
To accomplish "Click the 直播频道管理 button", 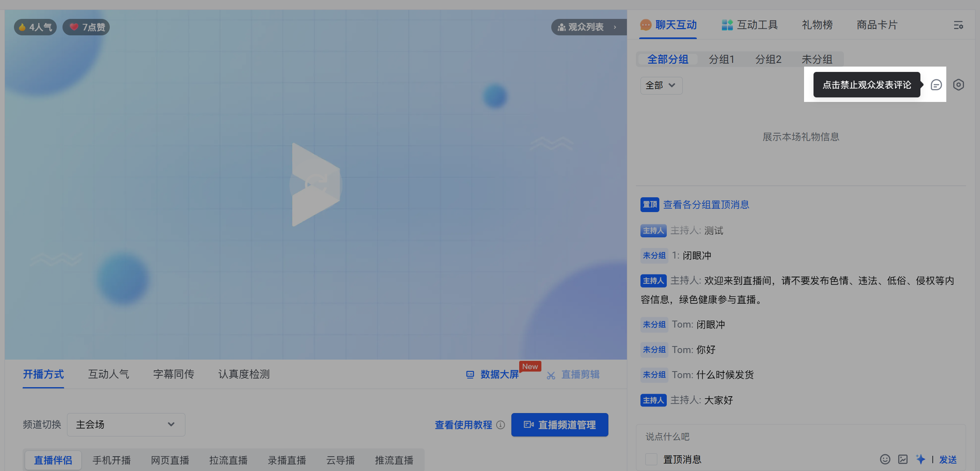I will click(559, 425).
